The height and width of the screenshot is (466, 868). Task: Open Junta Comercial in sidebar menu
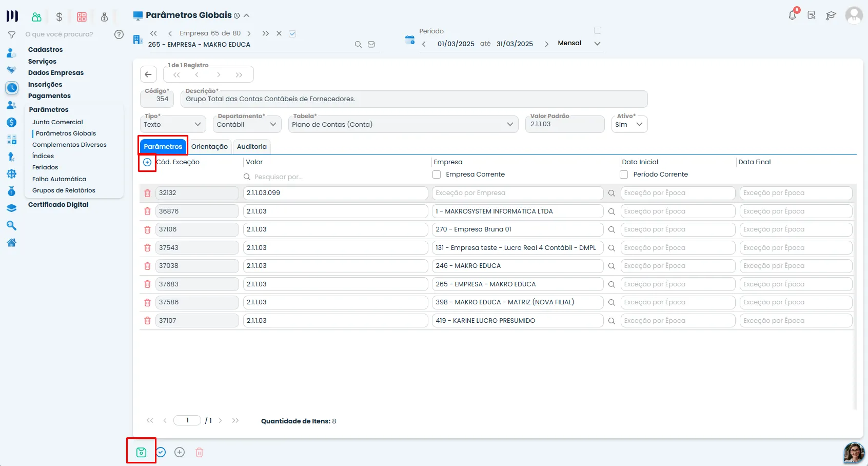click(57, 122)
